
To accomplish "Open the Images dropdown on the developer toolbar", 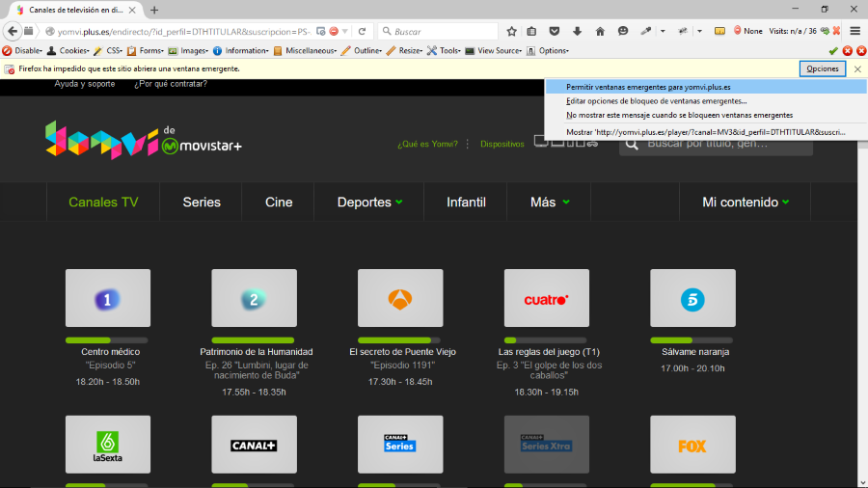I will pos(188,51).
